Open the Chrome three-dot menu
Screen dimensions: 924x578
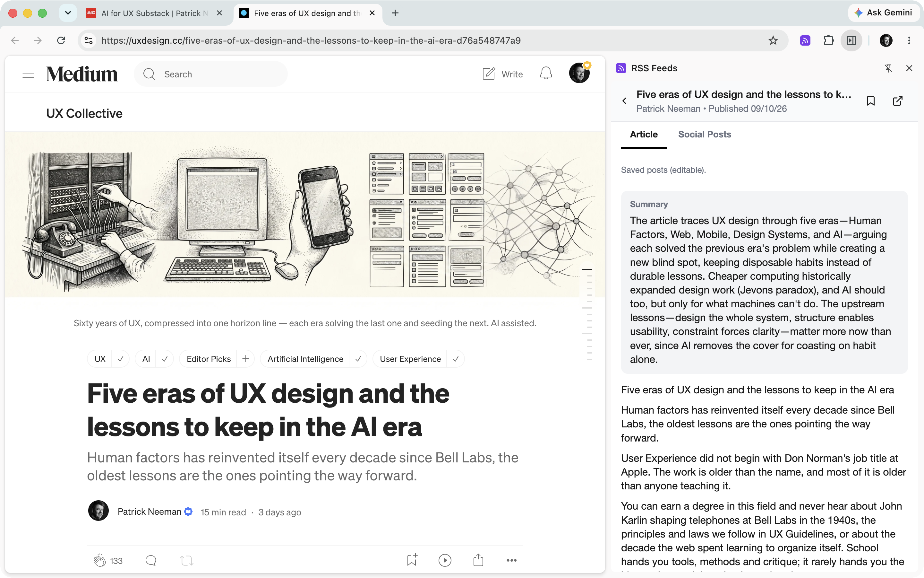click(909, 40)
